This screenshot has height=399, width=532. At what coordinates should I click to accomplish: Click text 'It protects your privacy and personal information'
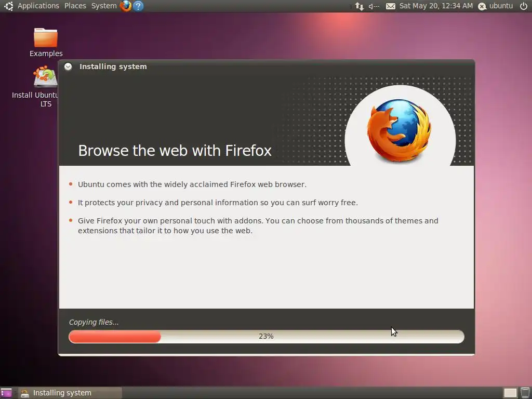(x=218, y=203)
